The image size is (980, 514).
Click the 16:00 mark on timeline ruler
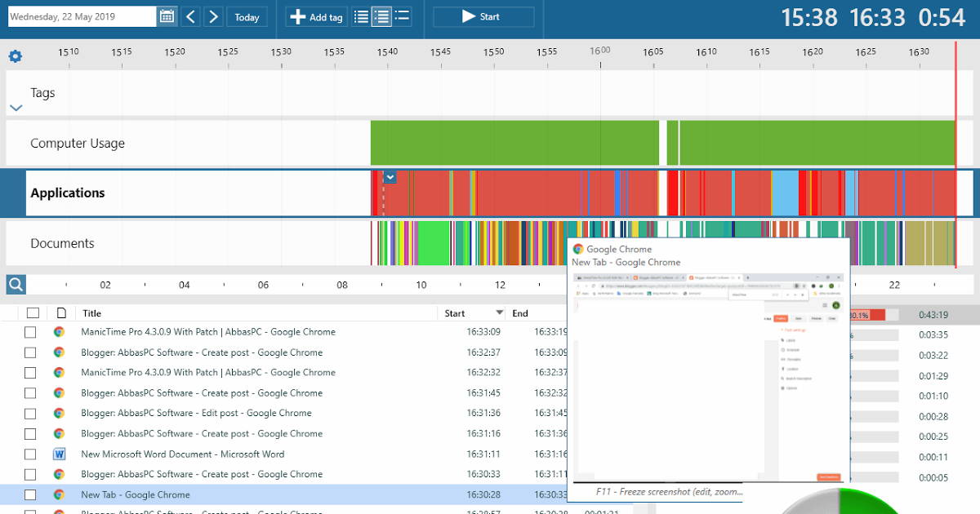tap(600, 51)
